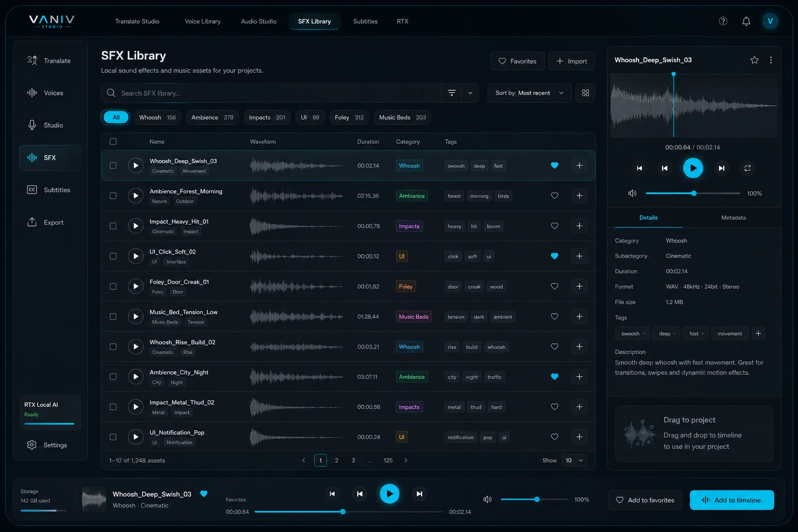Play Foley_Door_Creak_01 from its row
The width and height of the screenshot is (798, 532).
pos(136,286)
